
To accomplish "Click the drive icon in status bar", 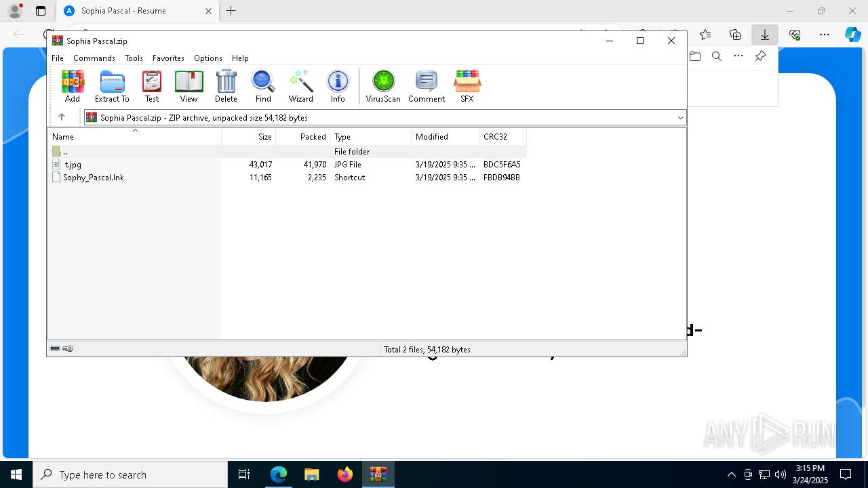I will (55, 348).
